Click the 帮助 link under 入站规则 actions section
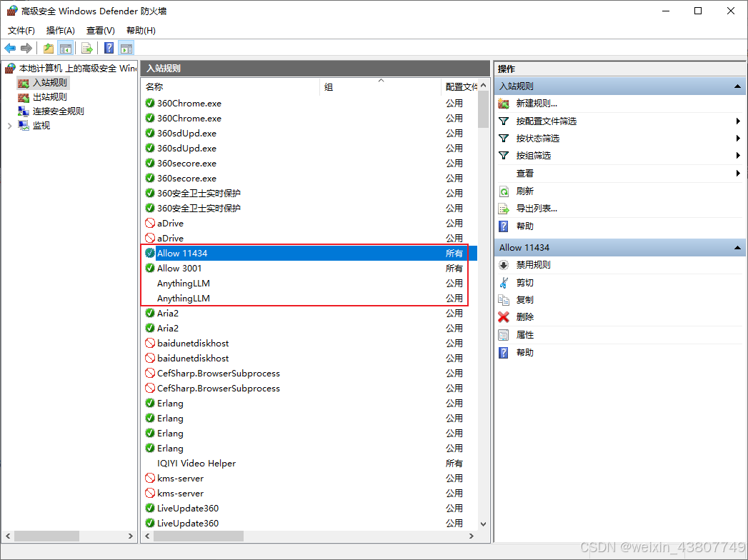The height and width of the screenshot is (560, 748). tap(525, 226)
